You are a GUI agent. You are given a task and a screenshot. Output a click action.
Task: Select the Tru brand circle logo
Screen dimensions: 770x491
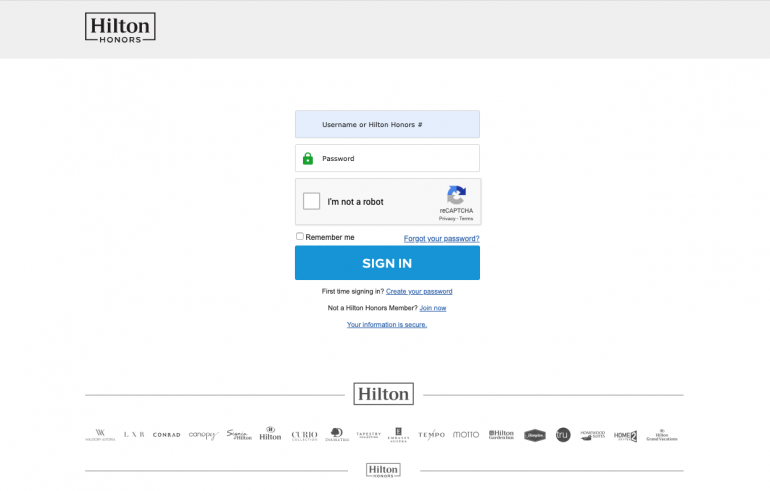(x=563, y=435)
